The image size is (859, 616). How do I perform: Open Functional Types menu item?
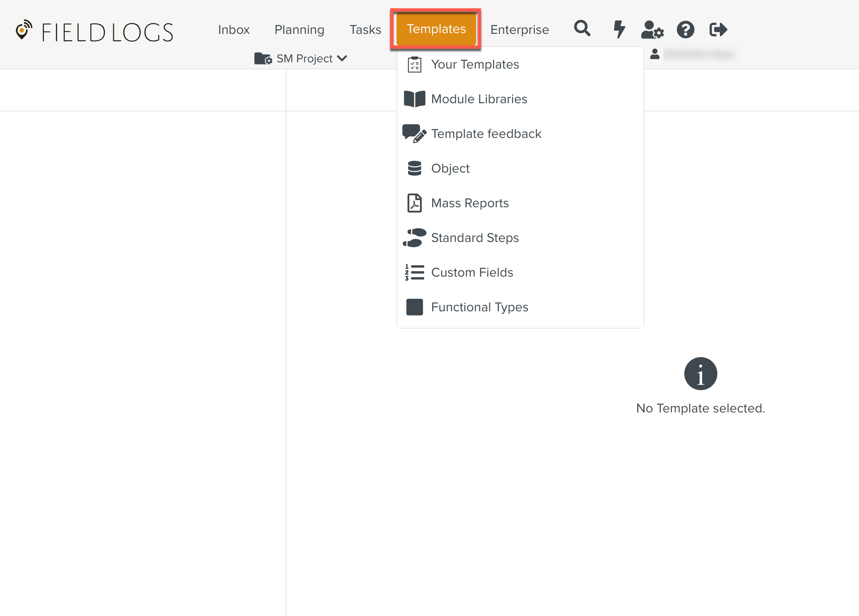[x=479, y=307]
